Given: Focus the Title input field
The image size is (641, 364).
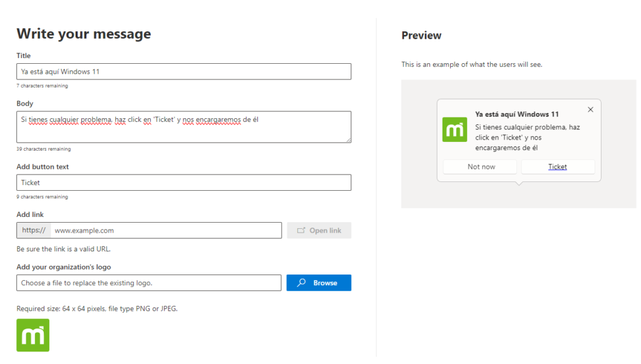Looking at the screenshot, I should [x=183, y=71].
